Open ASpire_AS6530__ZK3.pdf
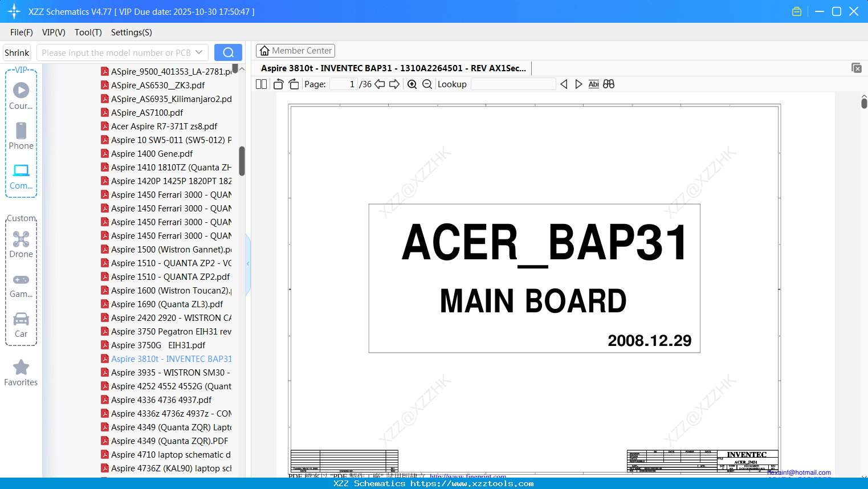Screen dimensions: 868x489 coord(158,85)
